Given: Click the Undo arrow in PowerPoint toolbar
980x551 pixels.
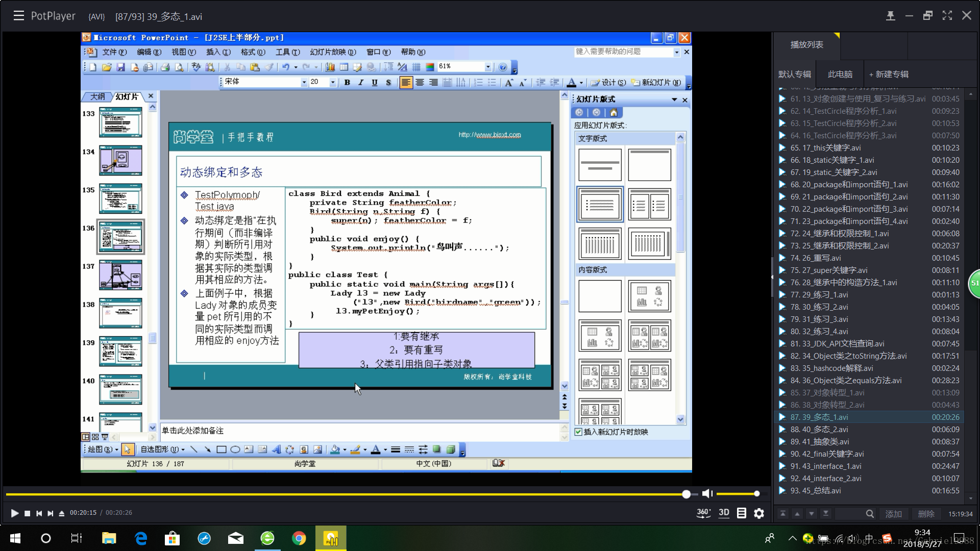Looking at the screenshot, I should coord(286,67).
